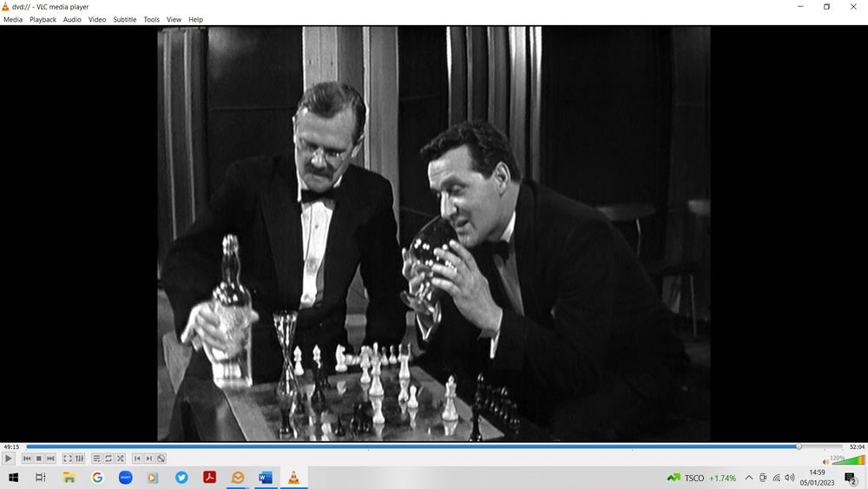Mute audio with the speaker icon
Viewport: 868px width, 489px height.
(x=826, y=461)
